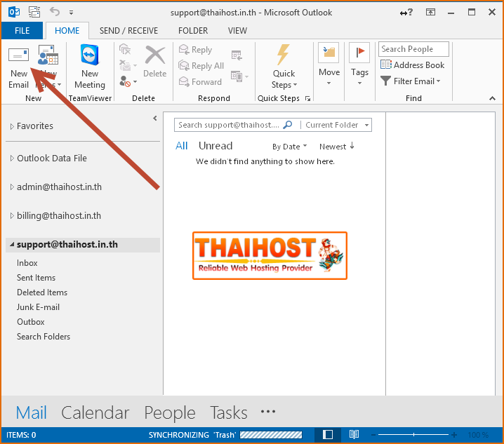The image size is (504, 444).
Task: Show All messages filter
Action: 181,146
